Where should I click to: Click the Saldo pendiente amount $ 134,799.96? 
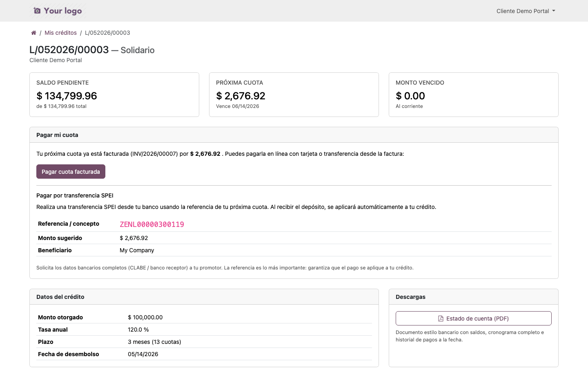tap(67, 96)
